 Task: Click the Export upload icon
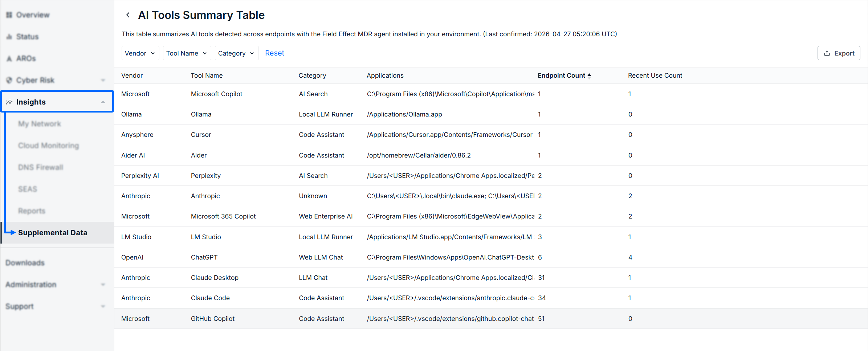click(827, 53)
